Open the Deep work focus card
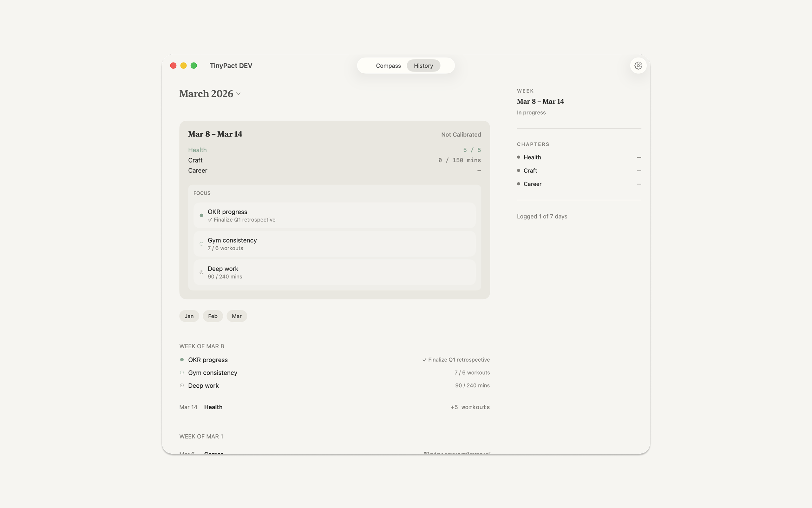 [x=335, y=272]
